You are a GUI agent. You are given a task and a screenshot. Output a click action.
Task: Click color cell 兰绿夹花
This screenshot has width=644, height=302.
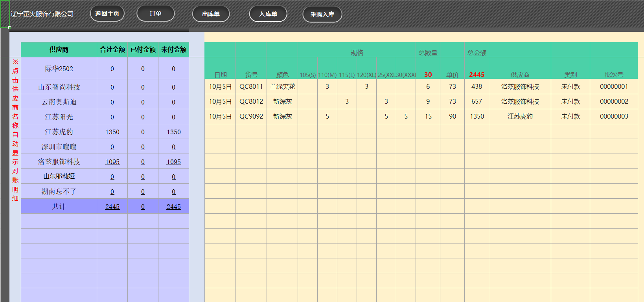click(x=282, y=86)
